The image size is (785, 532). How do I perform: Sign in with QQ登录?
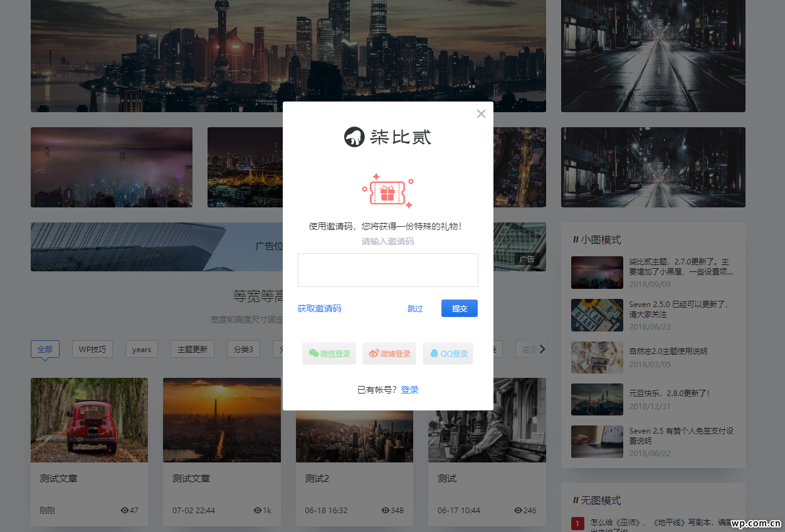448,353
